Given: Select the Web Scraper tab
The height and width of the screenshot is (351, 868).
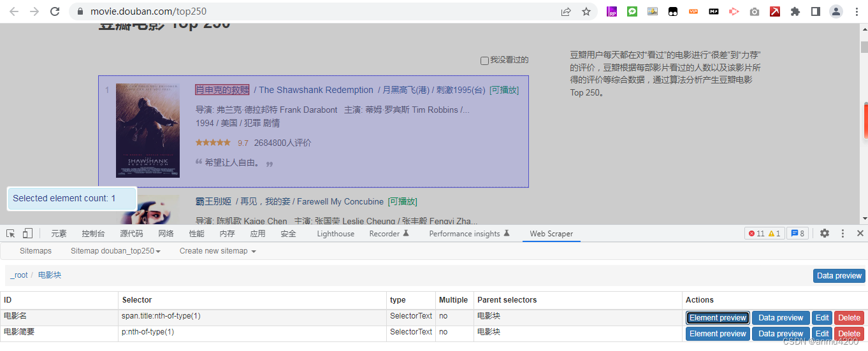Looking at the screenshot, I should pos(551,234).
